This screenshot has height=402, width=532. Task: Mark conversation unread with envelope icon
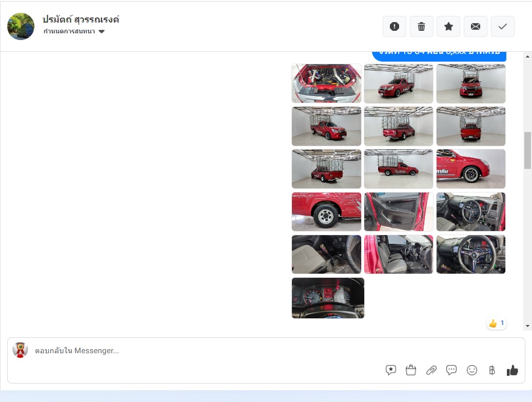click(x=476, y=27)
